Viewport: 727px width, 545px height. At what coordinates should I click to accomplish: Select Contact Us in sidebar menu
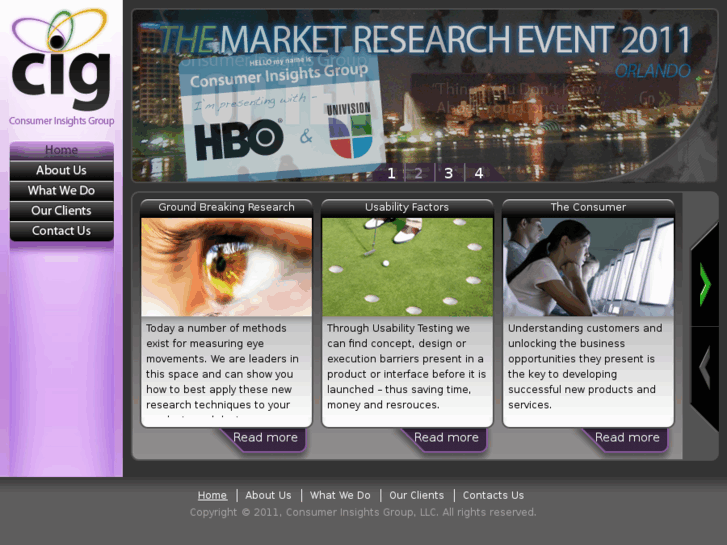coord(61,230)
